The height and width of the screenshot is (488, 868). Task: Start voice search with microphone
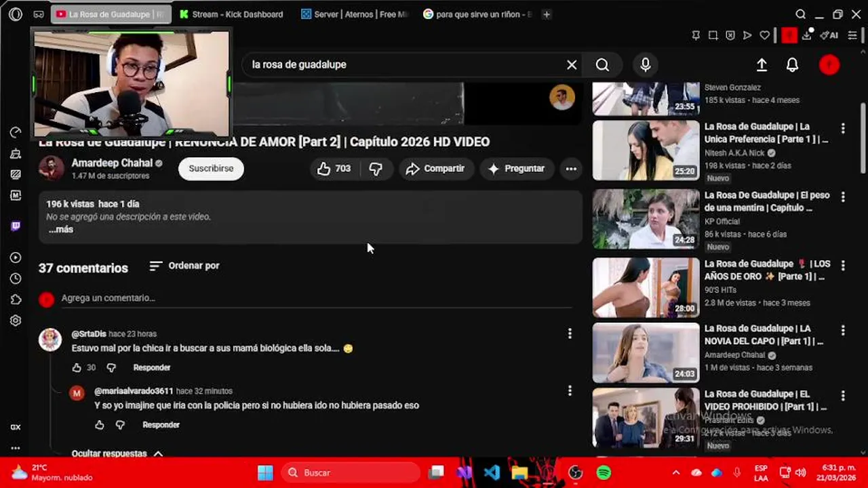pos(646,64)
